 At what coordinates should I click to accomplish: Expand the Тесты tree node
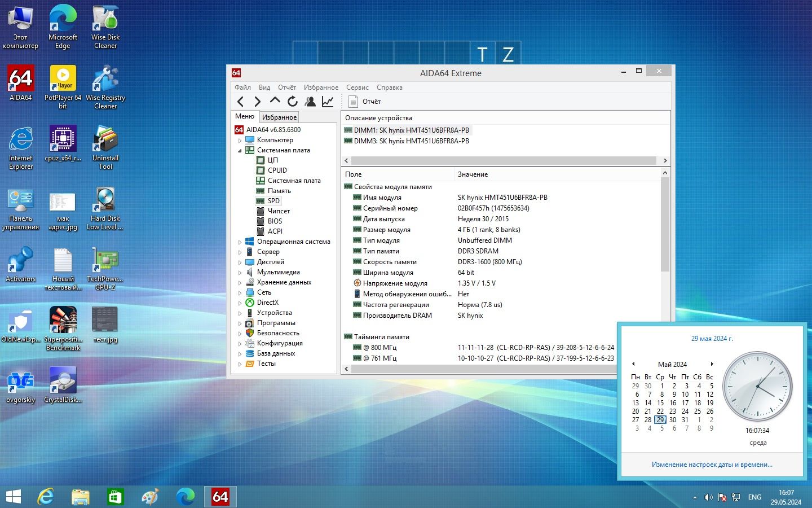[x=240, y=364]
